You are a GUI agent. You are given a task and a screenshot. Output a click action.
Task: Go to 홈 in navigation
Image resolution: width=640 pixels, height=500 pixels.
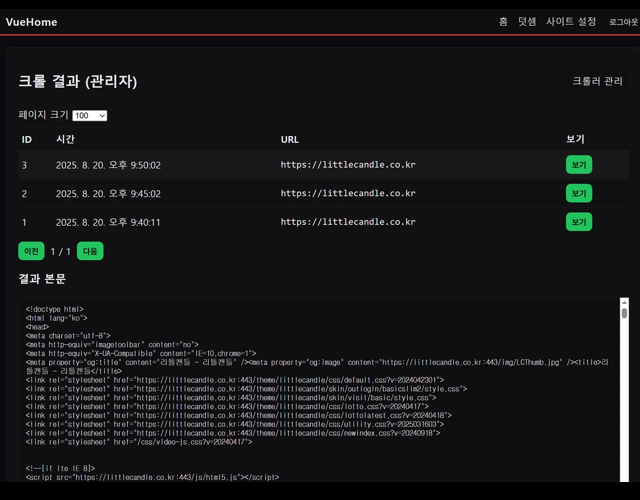tap(503, 22)
